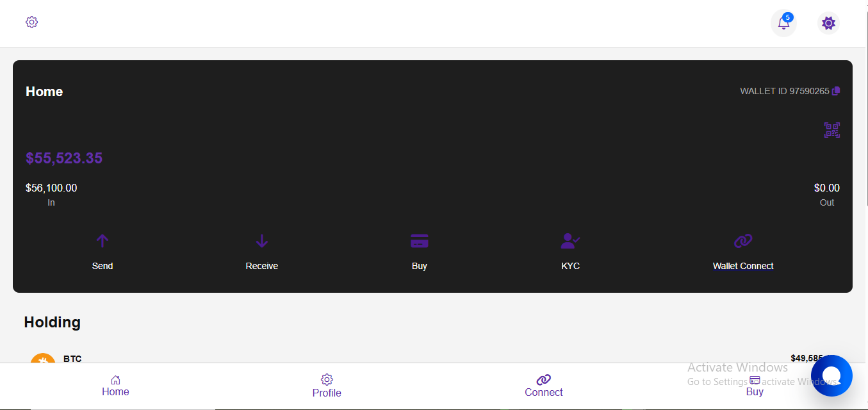Click the total balance $55,523.35

click(64, 158)
